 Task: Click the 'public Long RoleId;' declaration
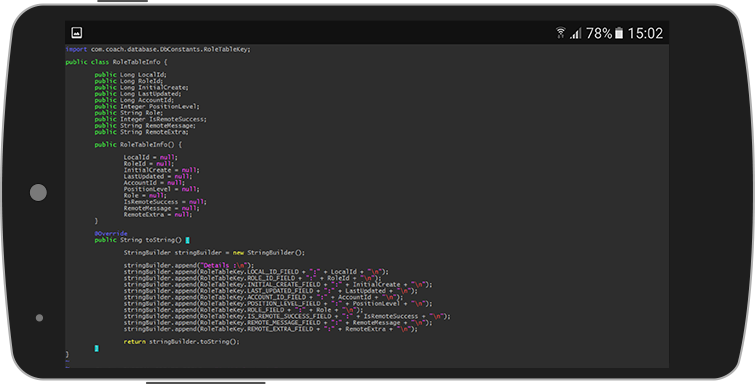pyautogui.click(x=129, y=81)
